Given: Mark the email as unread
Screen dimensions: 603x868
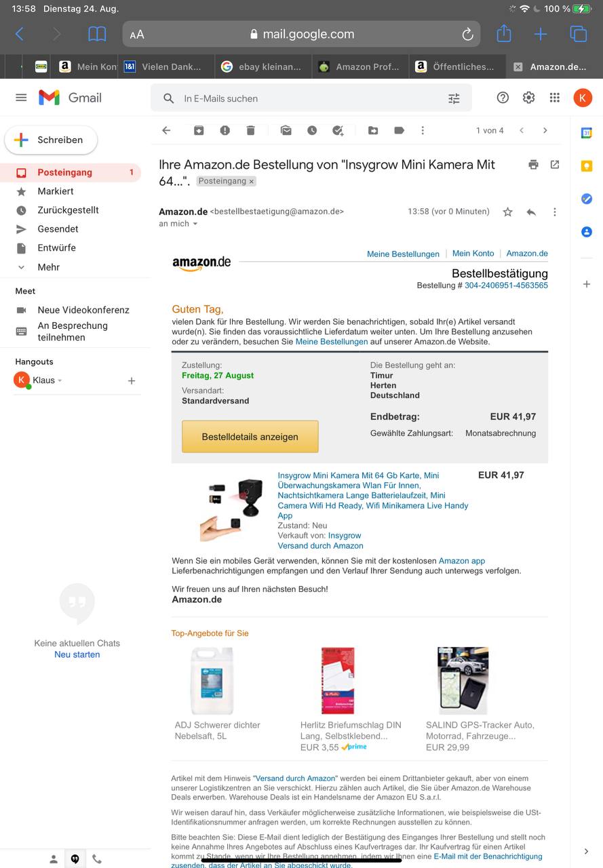Looking at the screenshot, I should (286, 130).
